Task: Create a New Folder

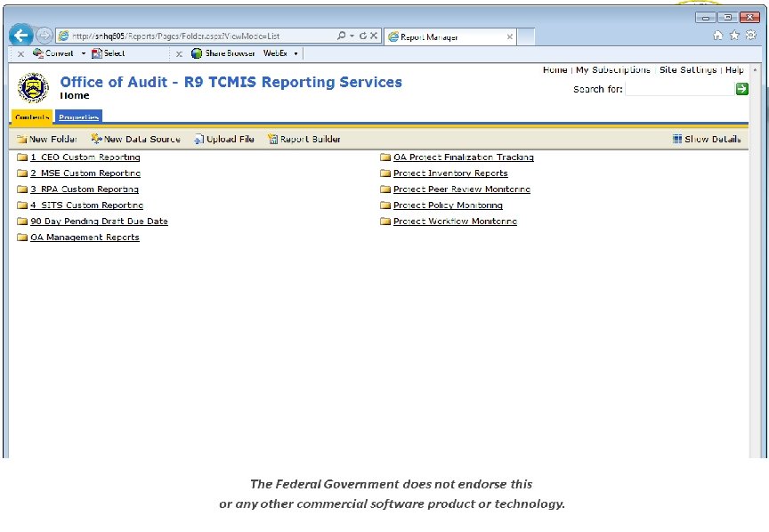Action: pyautogui.click(x=47, y=140)
